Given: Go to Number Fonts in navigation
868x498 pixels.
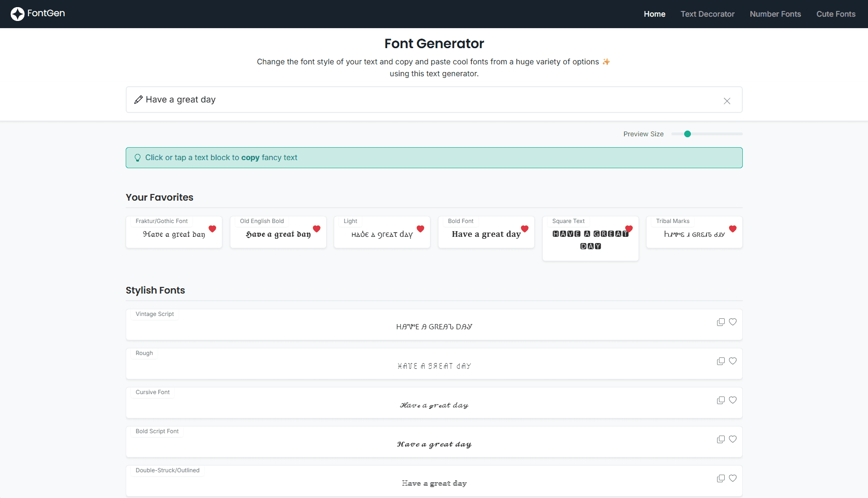Looking at the screenshot, I should coord(775,14).
